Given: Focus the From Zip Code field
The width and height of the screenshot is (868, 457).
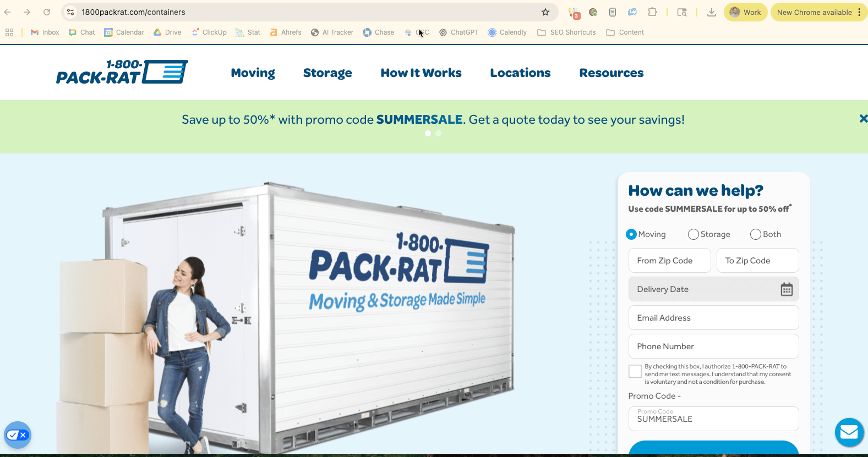Looking at the screenshot, I should pos(670,260).
